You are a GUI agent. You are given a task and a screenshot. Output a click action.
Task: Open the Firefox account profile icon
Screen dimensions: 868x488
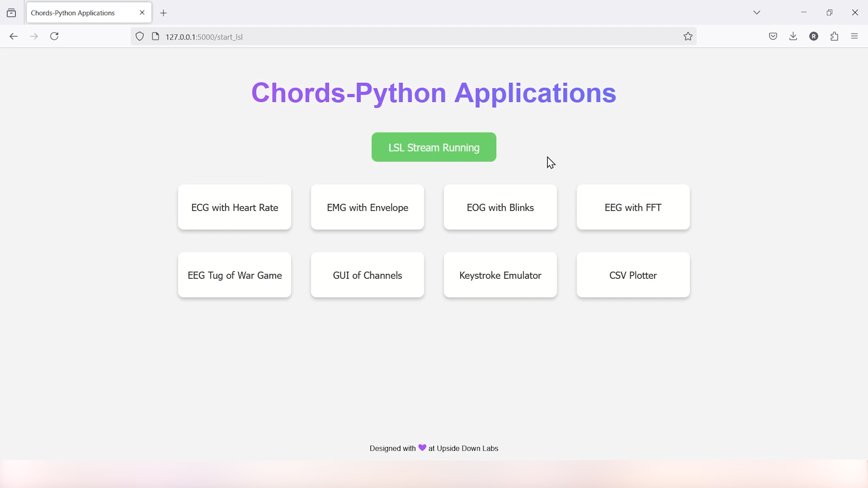814,36
